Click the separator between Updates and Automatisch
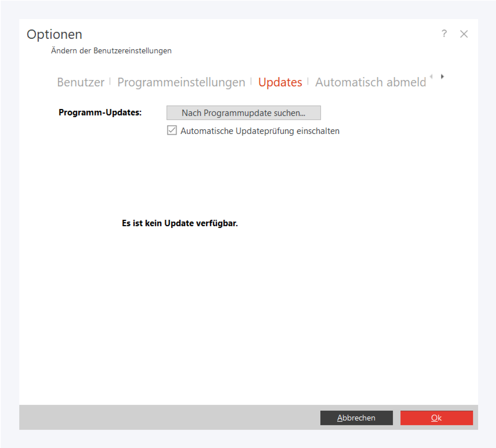This screenshot has width=496, height=448. click(308, 81)
